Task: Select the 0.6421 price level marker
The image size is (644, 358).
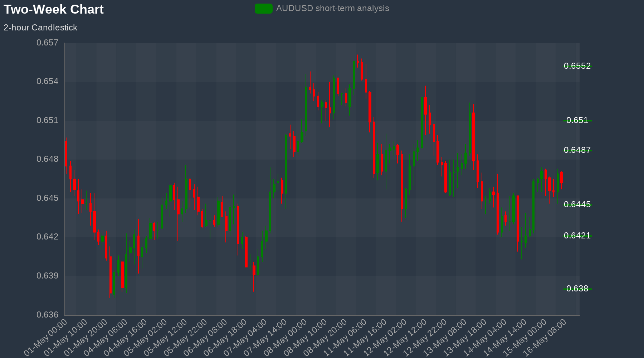Action: click(x=577, y=236)
